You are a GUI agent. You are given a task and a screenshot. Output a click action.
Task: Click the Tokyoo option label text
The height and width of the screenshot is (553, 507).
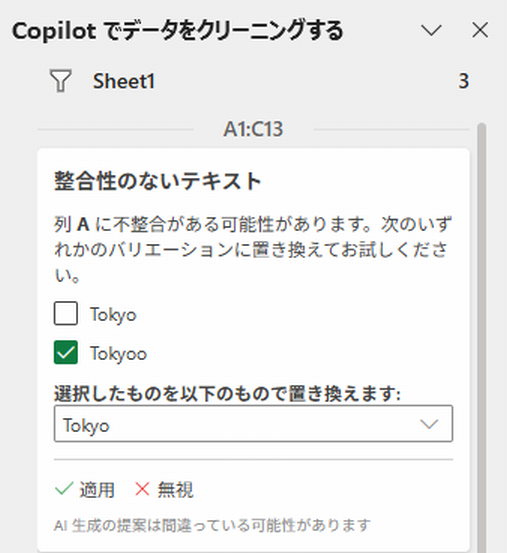[118, 353]
